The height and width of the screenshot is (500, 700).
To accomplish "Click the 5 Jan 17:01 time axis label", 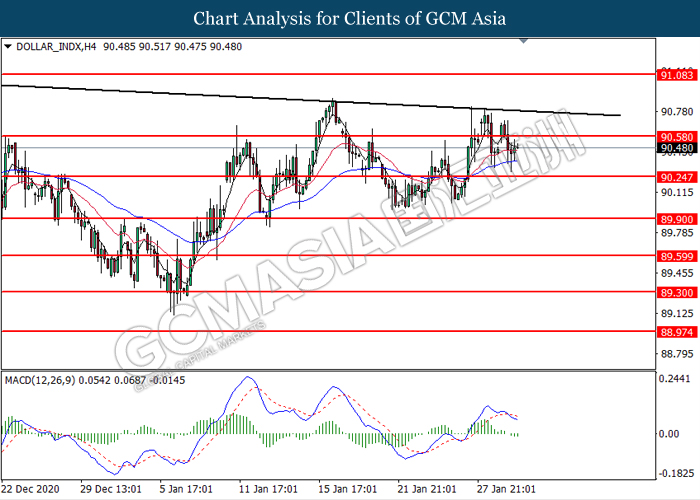I will pyautogui.click(x=186, y=489).
